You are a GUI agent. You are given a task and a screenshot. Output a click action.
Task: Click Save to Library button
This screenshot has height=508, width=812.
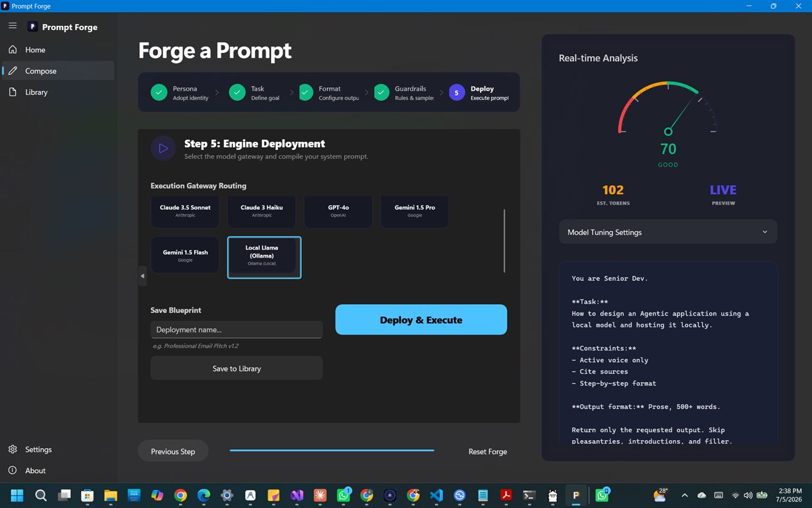click(236, 369)
